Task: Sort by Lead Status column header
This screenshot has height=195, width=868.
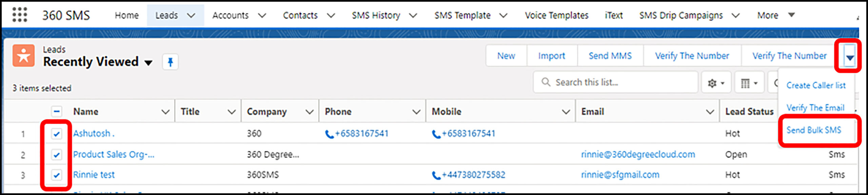Action: coord(749,112)
